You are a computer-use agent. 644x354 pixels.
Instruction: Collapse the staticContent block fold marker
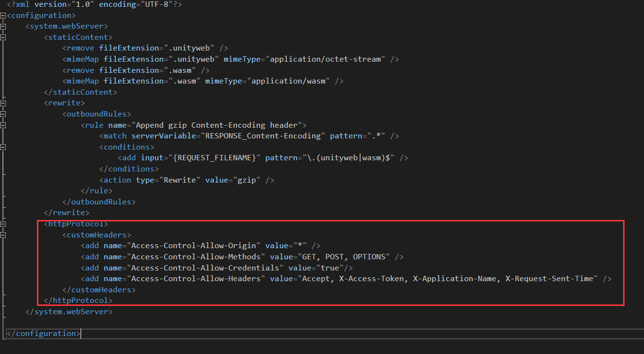3,37
